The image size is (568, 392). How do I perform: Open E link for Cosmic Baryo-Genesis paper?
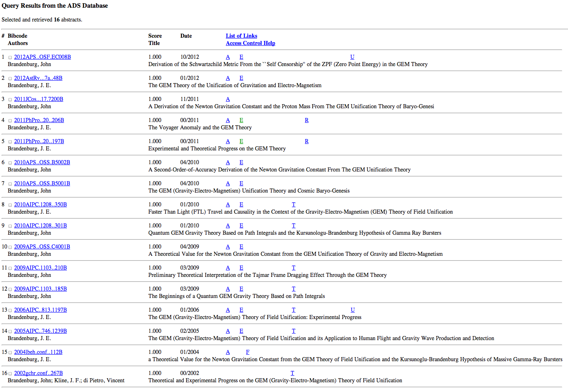[241, 183]
